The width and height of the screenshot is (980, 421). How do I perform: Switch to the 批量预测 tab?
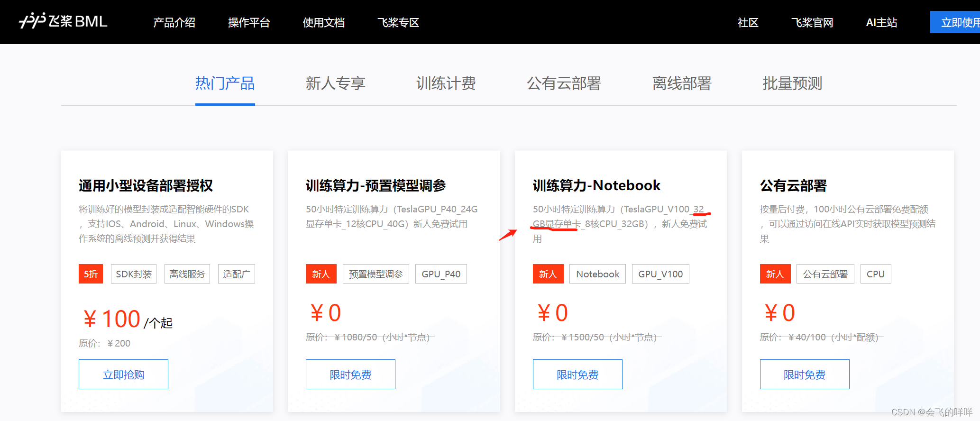point(792,83)
